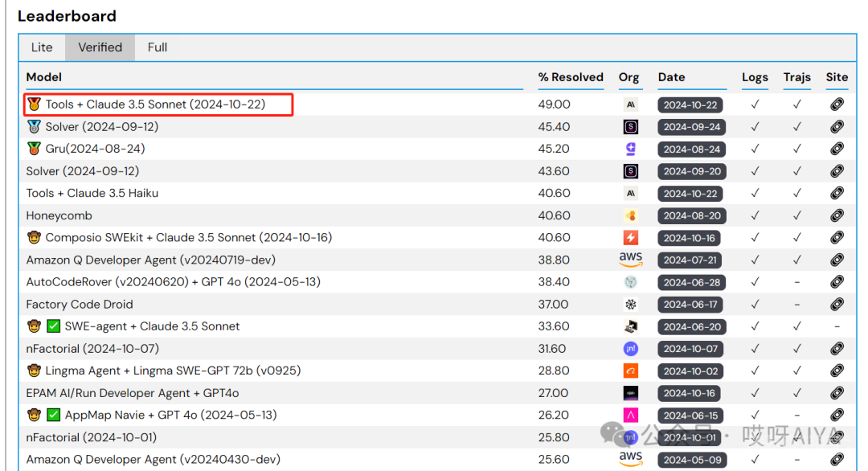
Task: Click cowboy emoji beside Composio SWEkit
Action: (35, 237)
